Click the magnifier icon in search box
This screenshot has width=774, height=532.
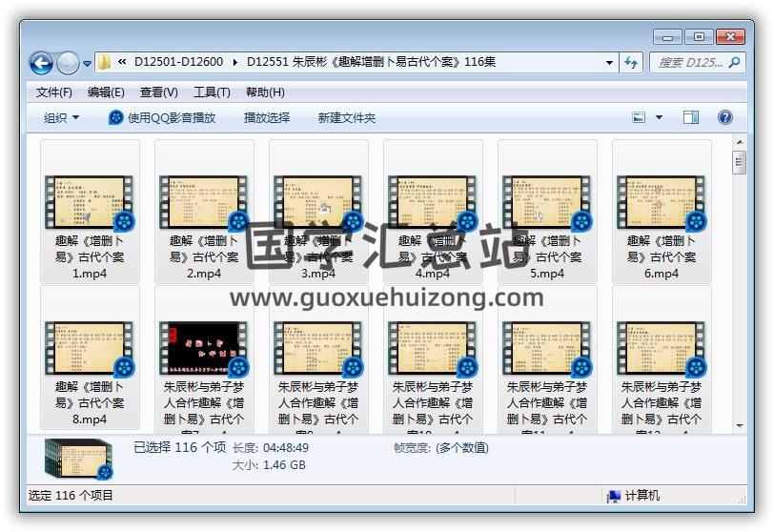[735, 63]
